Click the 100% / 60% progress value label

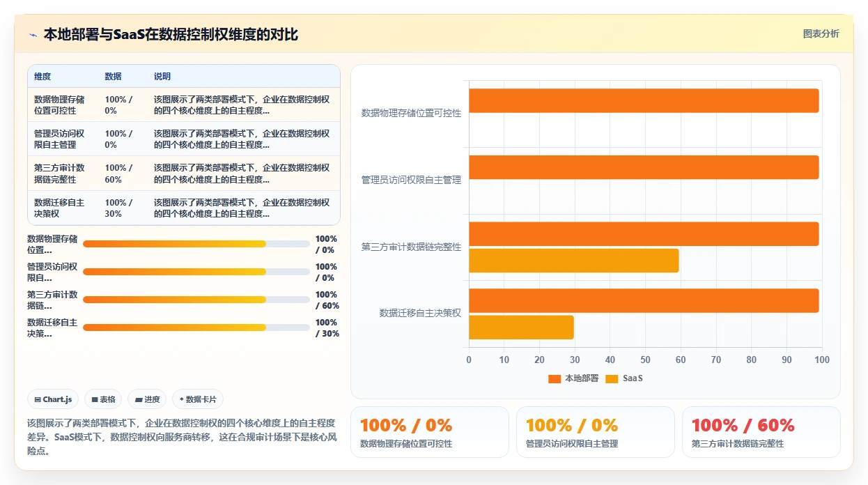(x=327, y=300)
